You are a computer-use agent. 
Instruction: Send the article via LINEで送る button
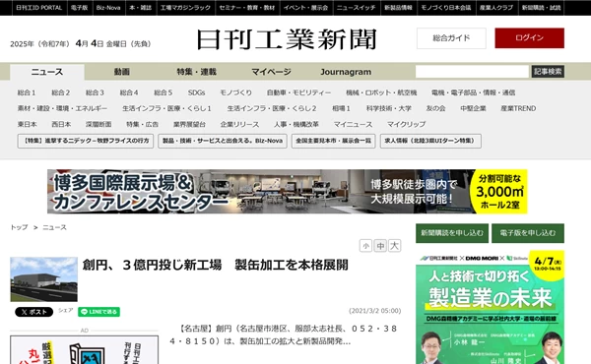[x=98, y=312]
